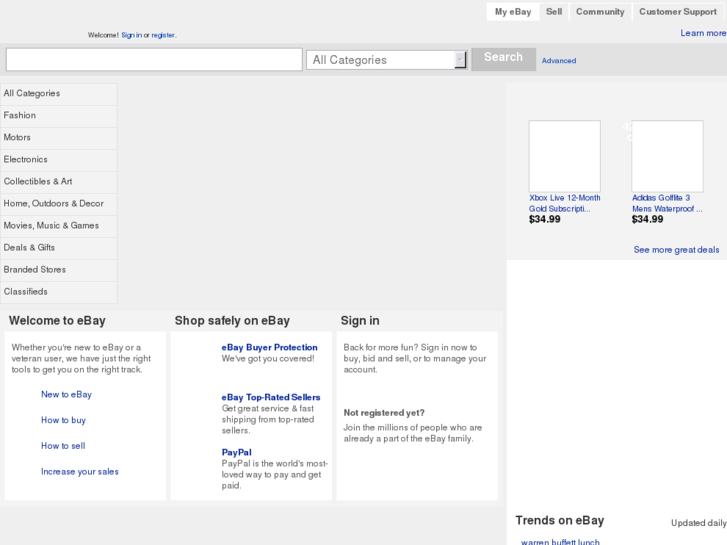The height and width of the screenshot is (545, 727).
Task: Open the How to sell link
Action: click(x=63, y=446)
